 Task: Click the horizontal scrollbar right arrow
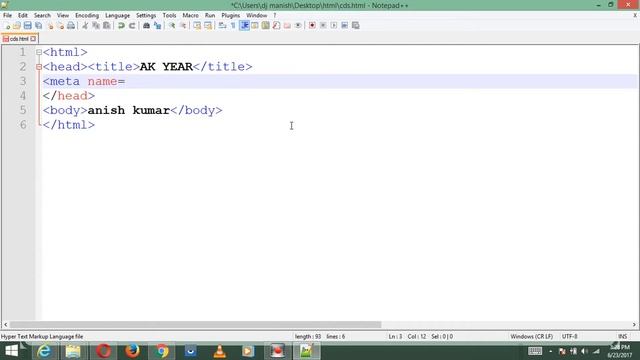(634, 325)
